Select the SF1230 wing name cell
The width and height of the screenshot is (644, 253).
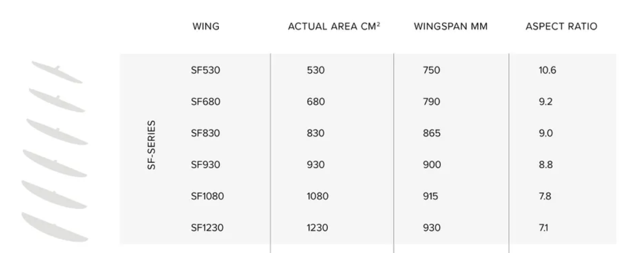point(207,227)
